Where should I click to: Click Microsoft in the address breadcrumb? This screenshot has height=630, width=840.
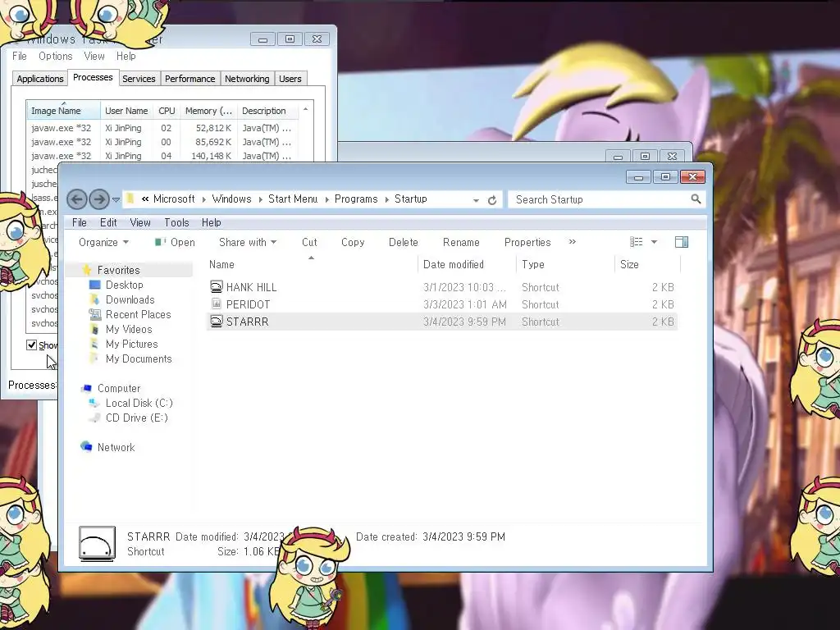point(174,199)
